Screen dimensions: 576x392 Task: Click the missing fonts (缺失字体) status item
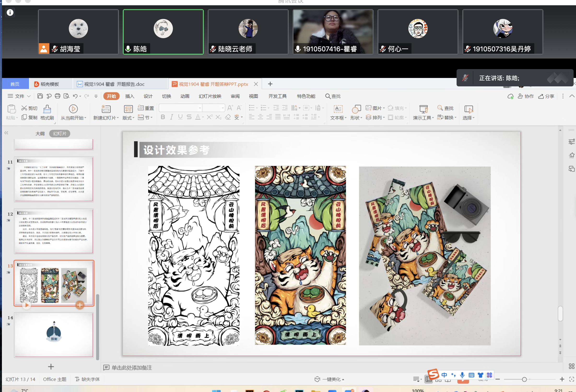88,379
